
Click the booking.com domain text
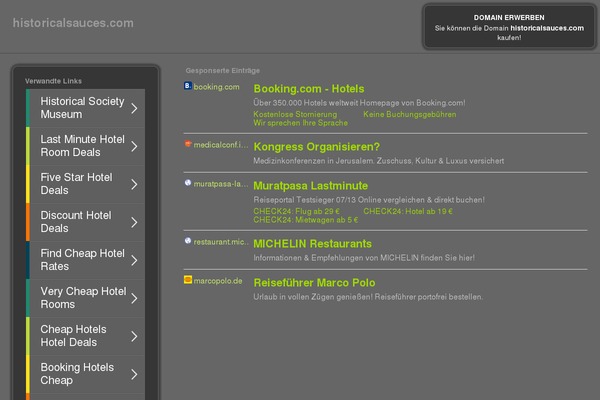point(216,87)
